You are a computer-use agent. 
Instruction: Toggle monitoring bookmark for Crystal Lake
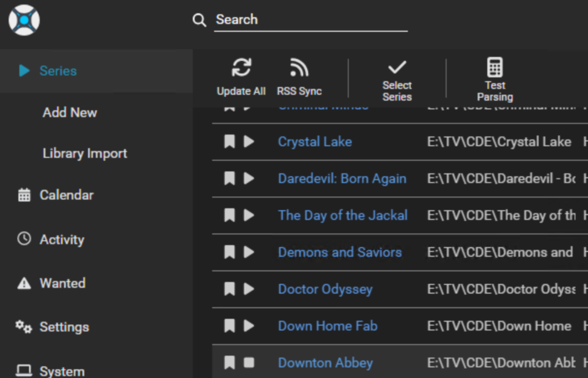[229, 142]
